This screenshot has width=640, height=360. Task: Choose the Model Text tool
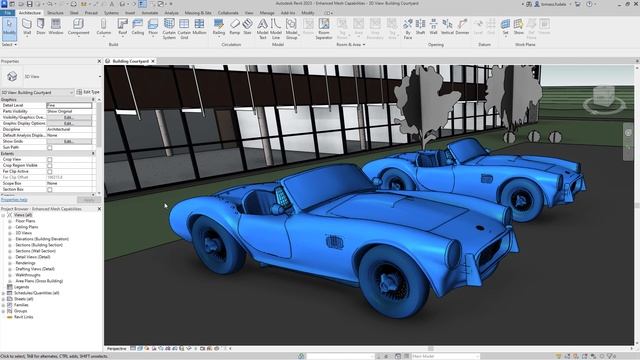(x=263, y=29)
